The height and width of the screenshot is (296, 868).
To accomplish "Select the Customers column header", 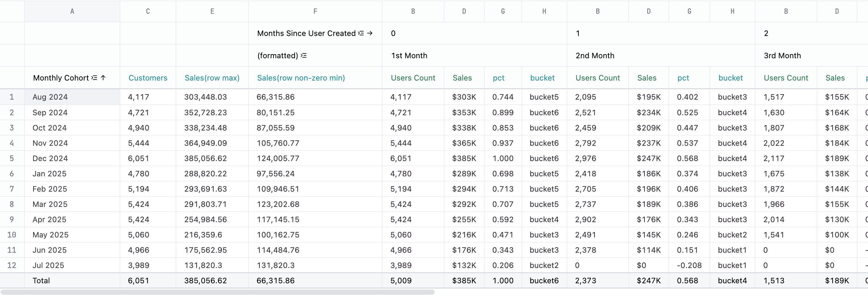I will click(148, 78).
